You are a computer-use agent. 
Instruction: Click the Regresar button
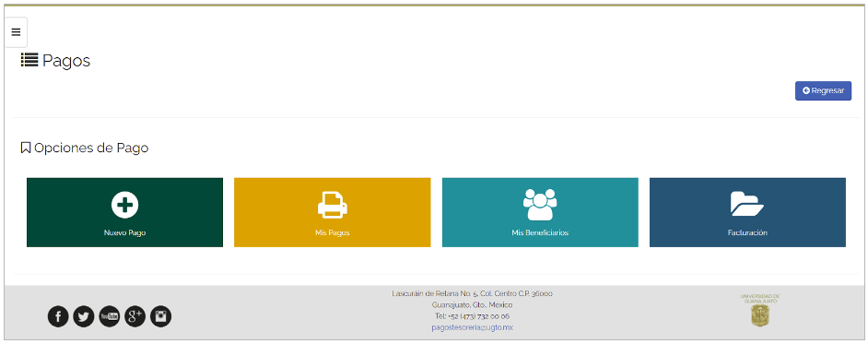click(823, 91)
